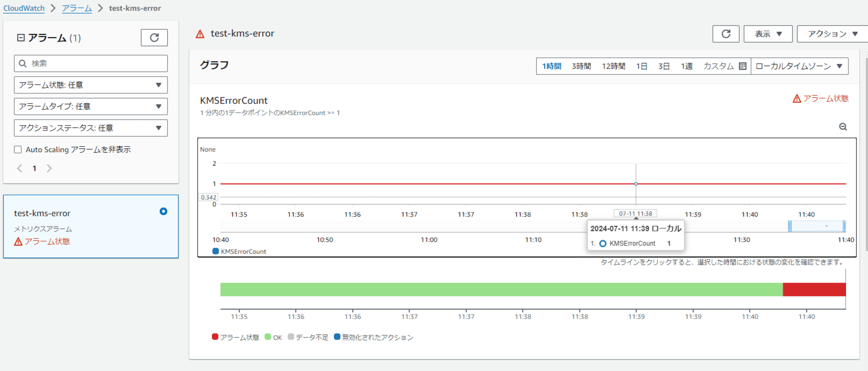The width and height of the screenshot is (868, 371).
Task: Click the blue 無効化されたアクション legend marker
Action: pyautogui.click(x=337, y=337)
